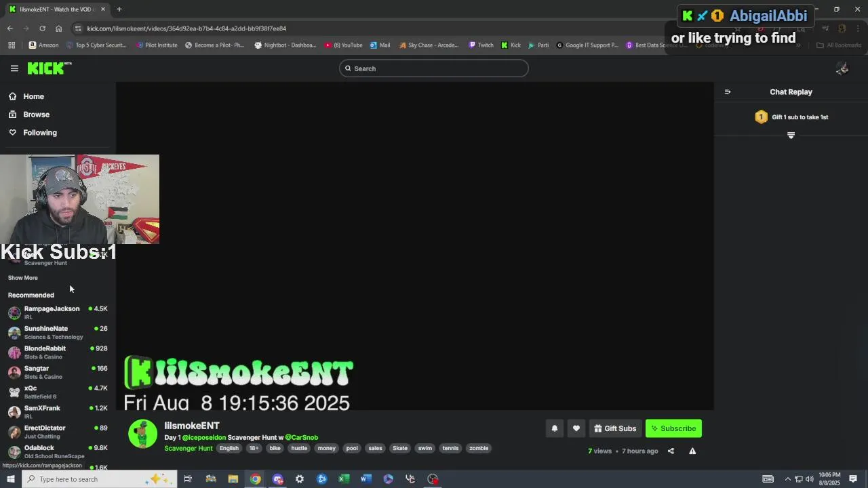Select the tennis tag

point(450,448)
